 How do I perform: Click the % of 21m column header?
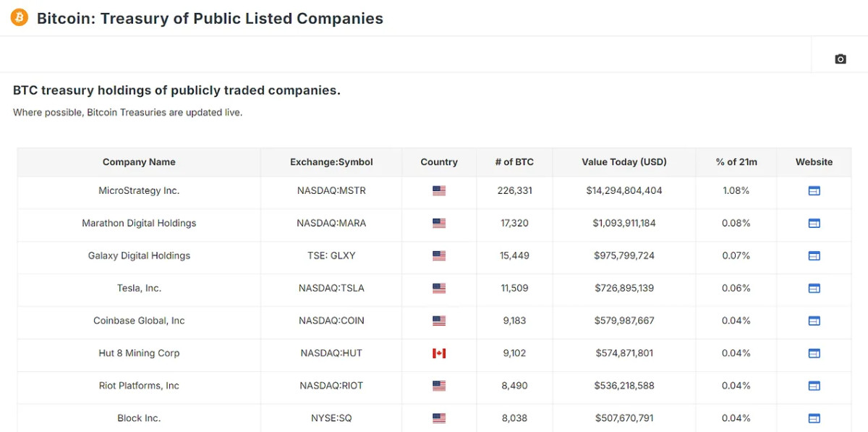coord(736,162)
